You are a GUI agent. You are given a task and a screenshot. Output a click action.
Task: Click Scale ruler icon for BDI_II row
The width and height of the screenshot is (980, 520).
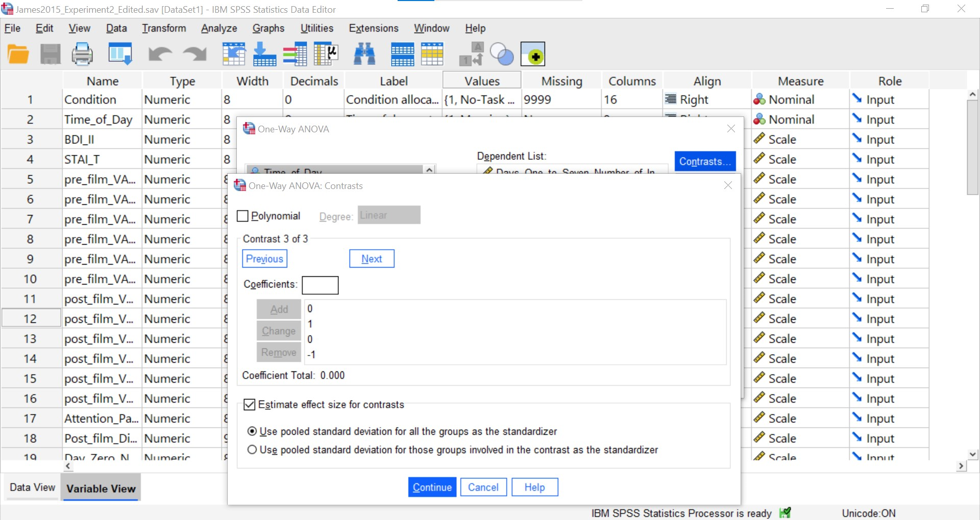[x=759, y=139]
